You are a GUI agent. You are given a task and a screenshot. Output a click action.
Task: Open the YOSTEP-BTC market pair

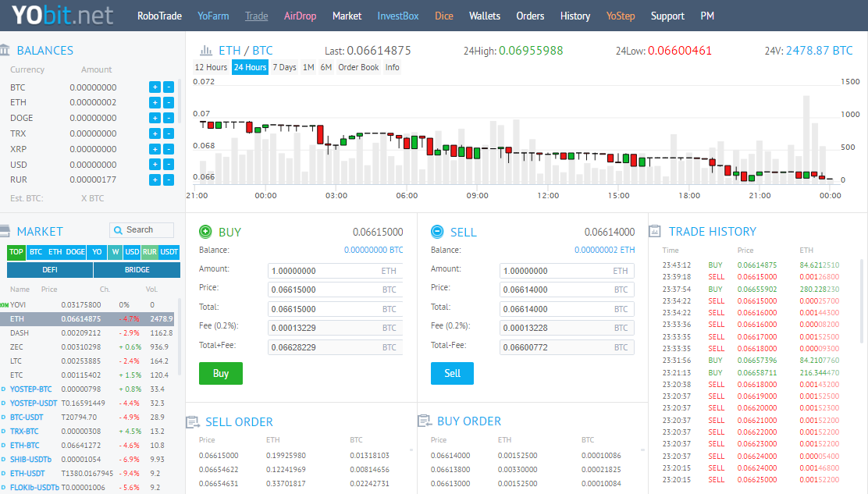(x=31, y=389)
